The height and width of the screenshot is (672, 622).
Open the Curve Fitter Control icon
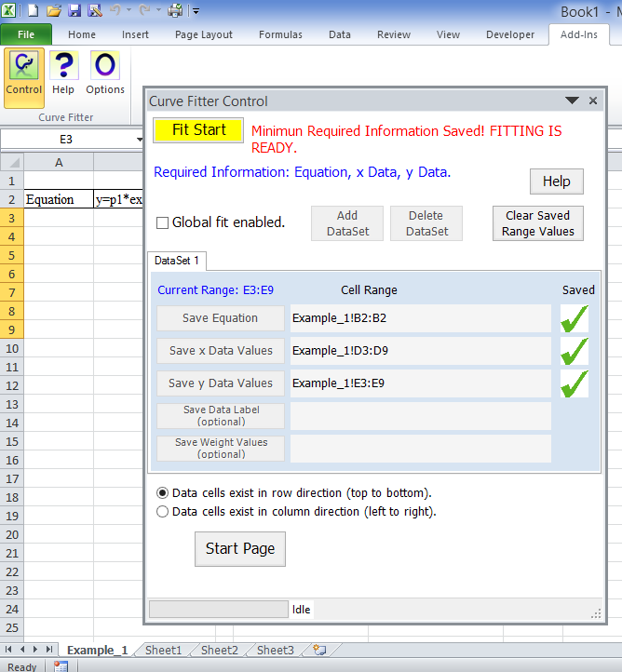24,77
